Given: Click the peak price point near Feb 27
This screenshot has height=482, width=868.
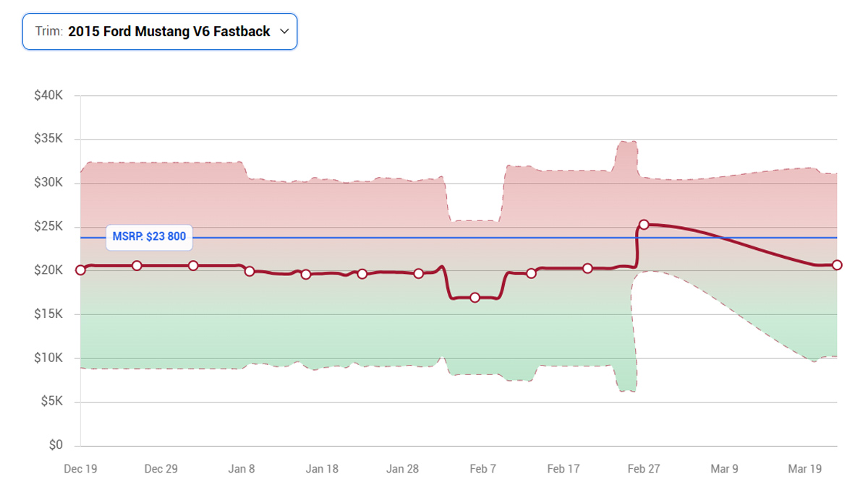Looking at the screenshot, I should tap(644, 225).
